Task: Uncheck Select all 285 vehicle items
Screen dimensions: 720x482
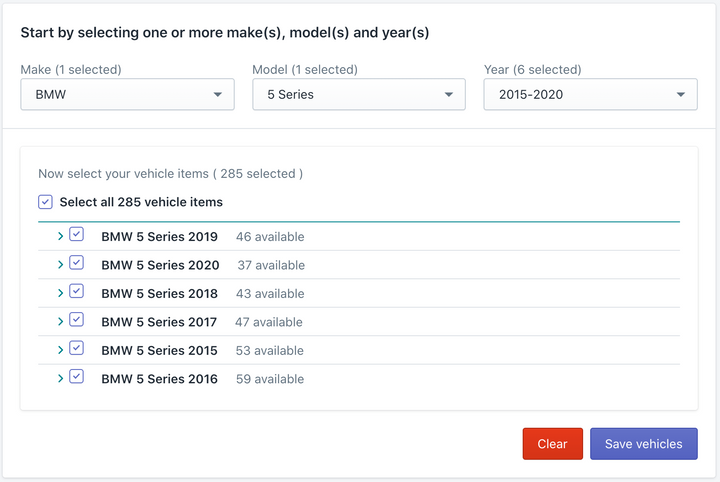Action: click(45, 202)
